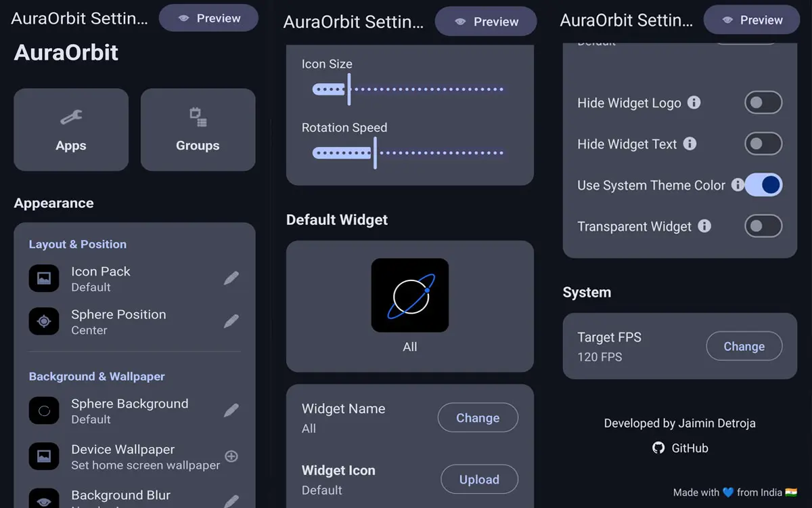The width and height of the screenshot is (812, 508).
Task: Click the System section heading
Action: point(587,293)
